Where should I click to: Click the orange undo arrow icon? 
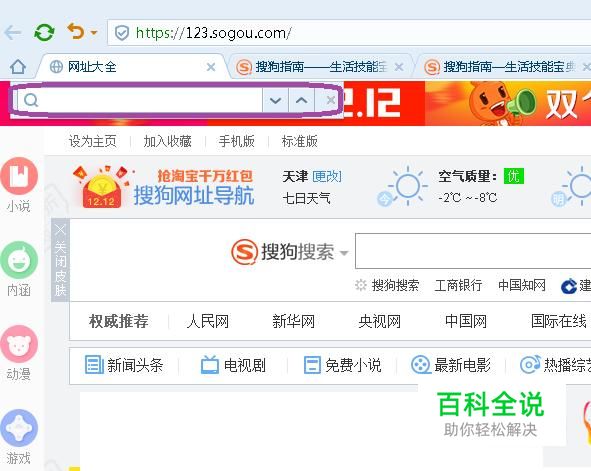(x=76, y=31)
